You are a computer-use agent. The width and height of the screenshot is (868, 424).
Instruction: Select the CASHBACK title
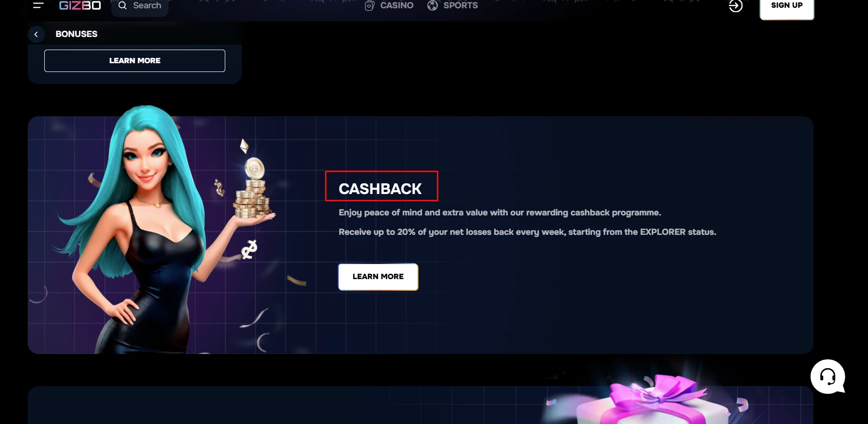(x=380, y=189)
